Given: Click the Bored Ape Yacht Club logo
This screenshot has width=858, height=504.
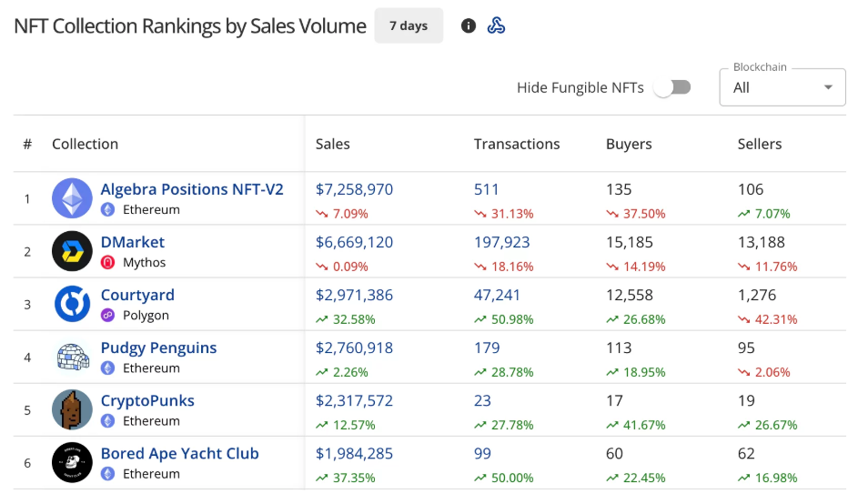Looking at the screenshot, I should tap(72, 462).
